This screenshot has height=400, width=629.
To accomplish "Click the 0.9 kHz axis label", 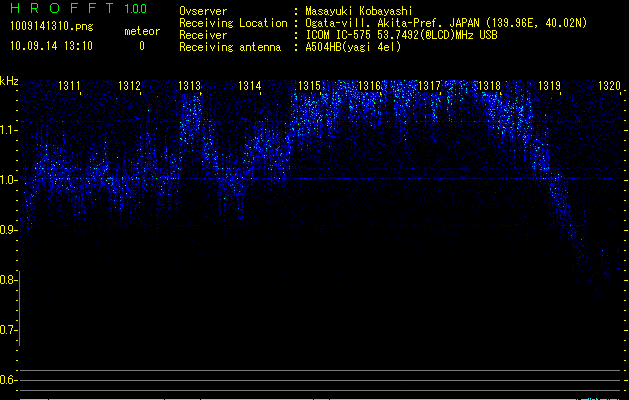I will (x=7, y=230).
